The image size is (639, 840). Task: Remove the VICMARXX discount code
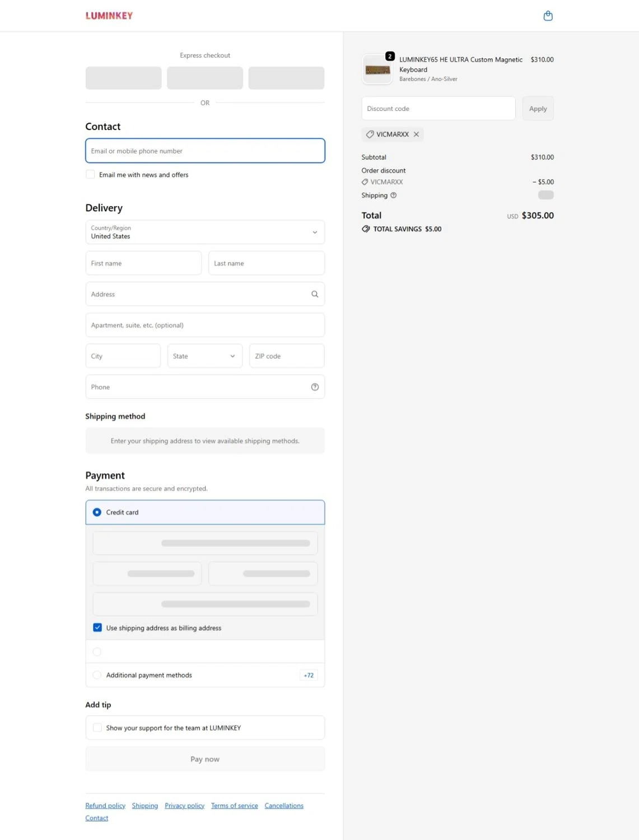point(416,134)
